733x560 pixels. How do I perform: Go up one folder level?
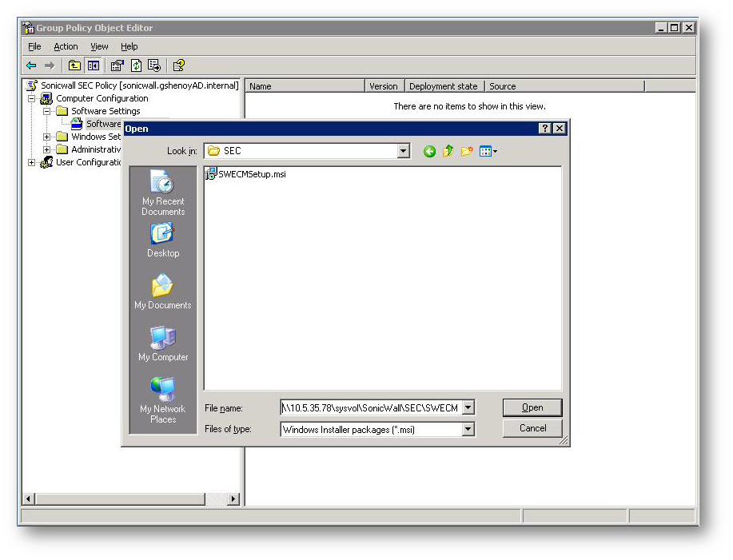(448, 151)
